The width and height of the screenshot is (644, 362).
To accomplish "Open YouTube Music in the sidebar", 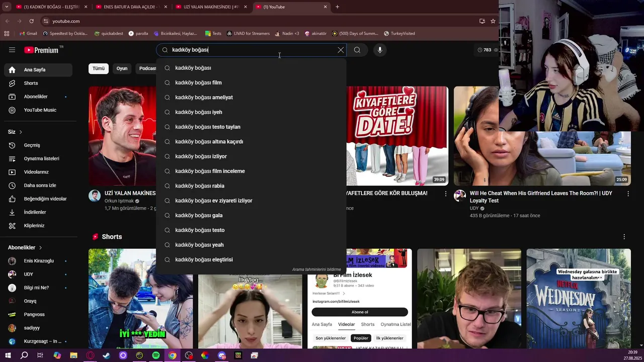I will [x=38, y=110].
